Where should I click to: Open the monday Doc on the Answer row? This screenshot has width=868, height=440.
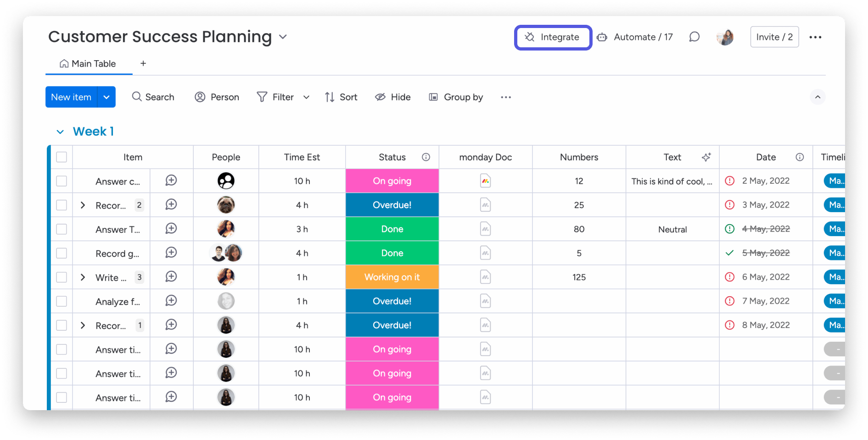coord(485,181)
